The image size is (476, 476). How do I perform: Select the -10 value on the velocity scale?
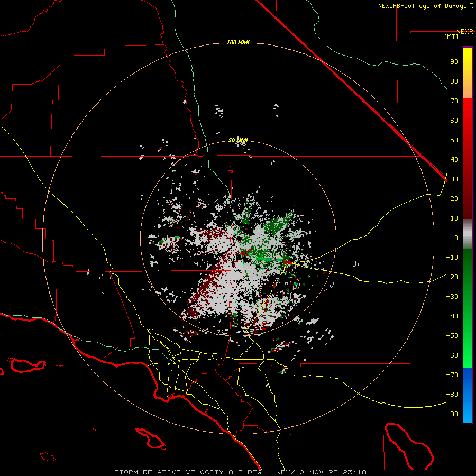coord(452,258)
